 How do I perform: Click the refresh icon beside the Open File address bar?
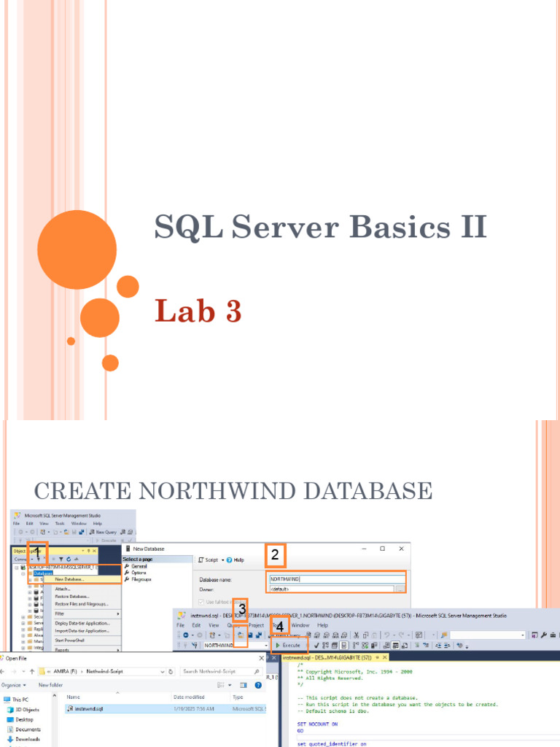point(171,671)
